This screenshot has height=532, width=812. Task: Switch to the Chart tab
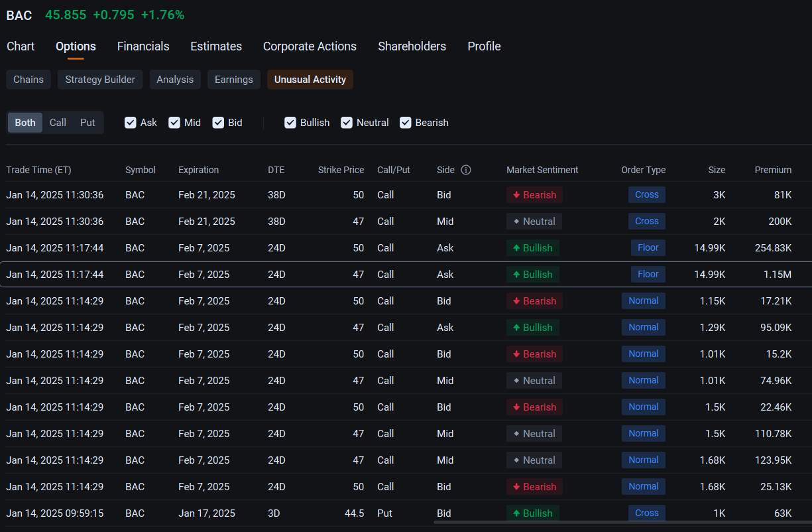point(21,46)
